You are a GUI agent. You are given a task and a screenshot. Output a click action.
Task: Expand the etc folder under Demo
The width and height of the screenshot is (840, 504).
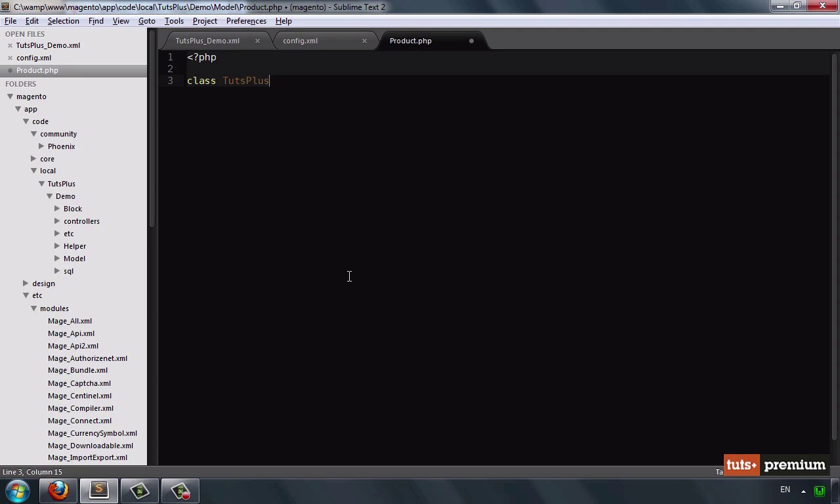[x=57, y=234]
